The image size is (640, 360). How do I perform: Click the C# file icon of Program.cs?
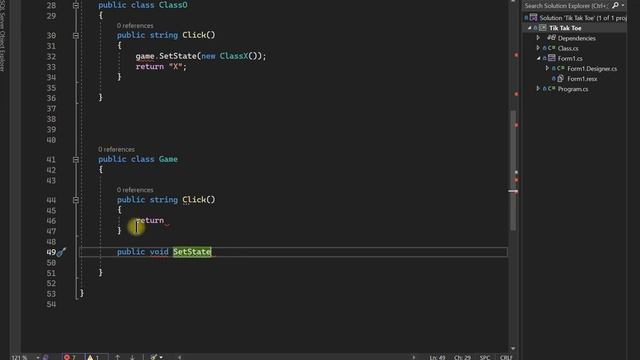[551, 89]
